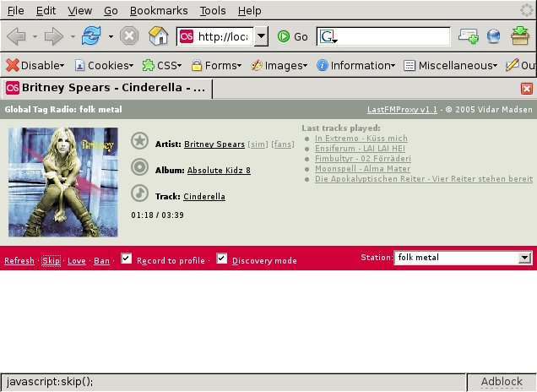The width and height of the screenshot is (537, 392).
Task: Click the disc icon beside Album
Action: coord(139,167)
